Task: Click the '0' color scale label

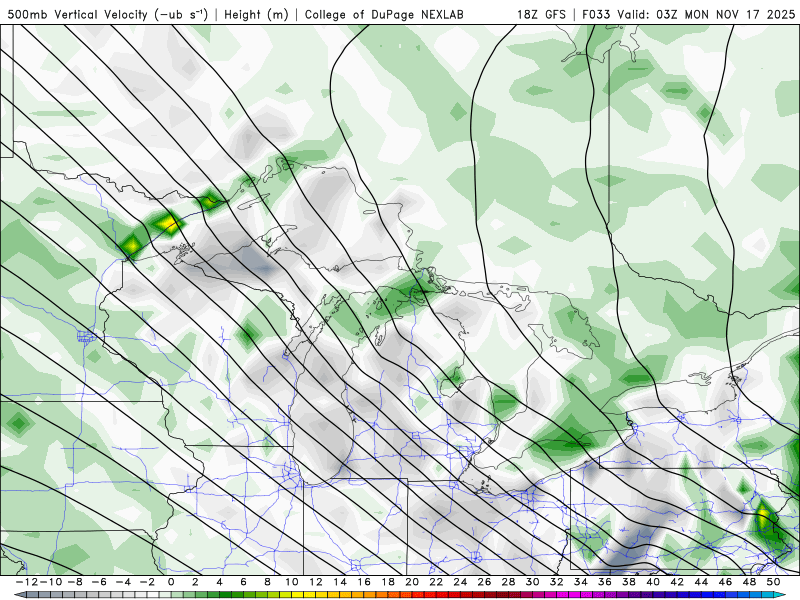Action: 171,582
